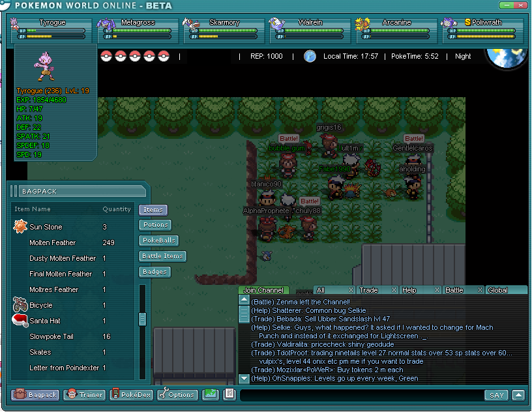Open the Options panel

pyautogui.click(x=178, y=394)
